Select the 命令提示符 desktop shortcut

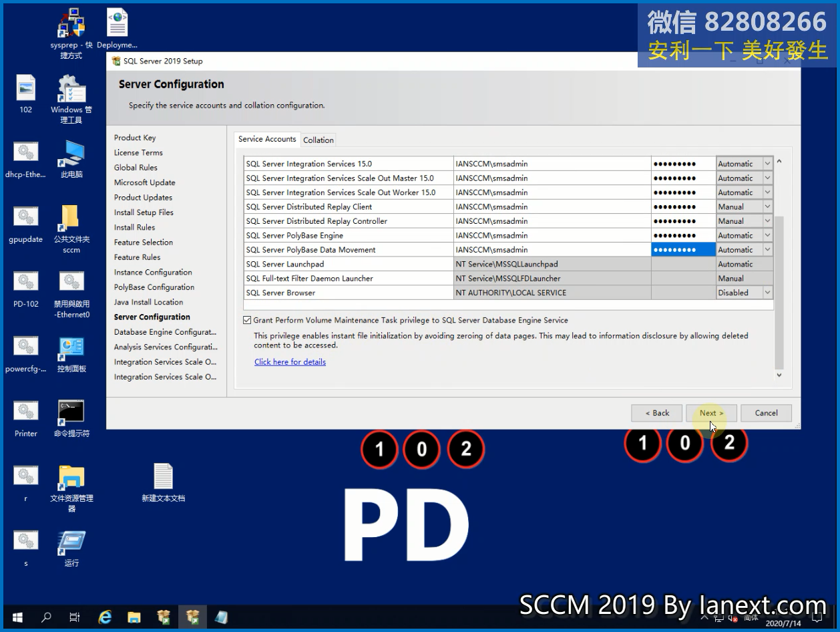click(71, 418)
